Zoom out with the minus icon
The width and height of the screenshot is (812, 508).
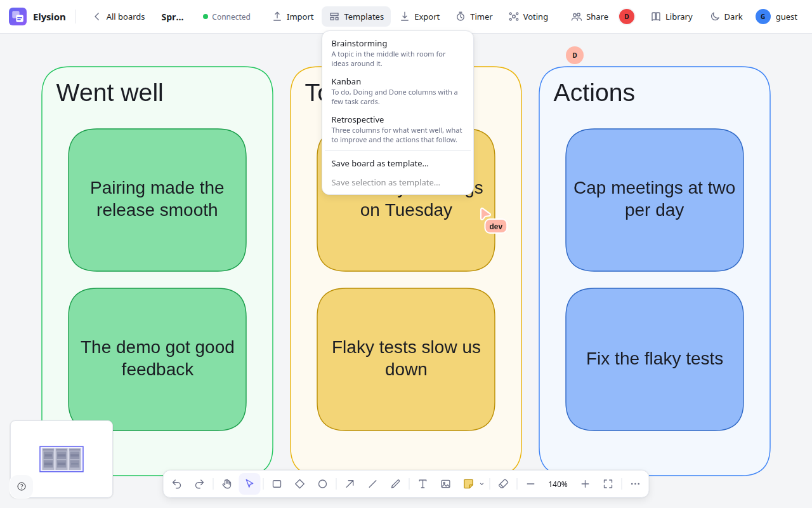pyautogui.click(x=530, y=484)
